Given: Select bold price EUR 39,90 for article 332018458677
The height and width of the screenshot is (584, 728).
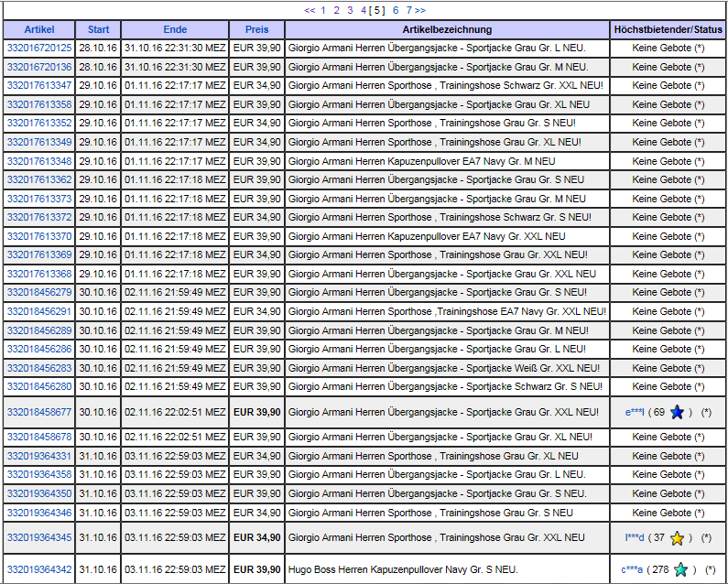Looking at the screenshot, I should [x=257, y=412].
